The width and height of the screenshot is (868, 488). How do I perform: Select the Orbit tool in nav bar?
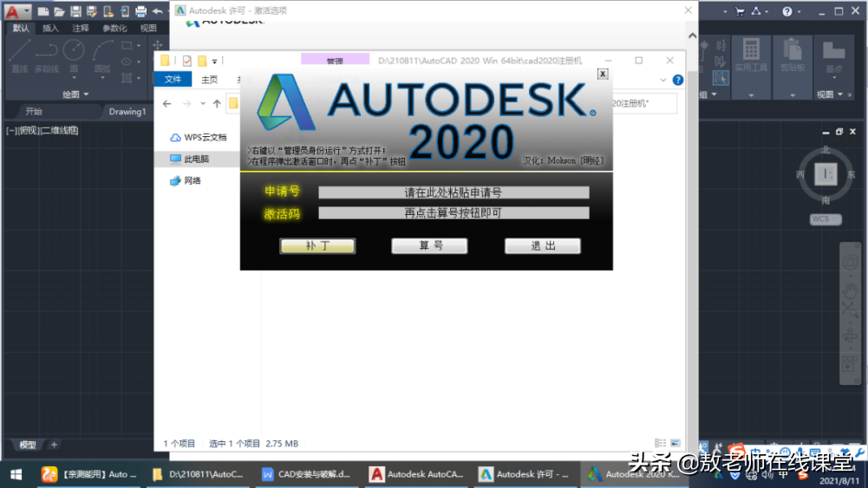[850, 336]
